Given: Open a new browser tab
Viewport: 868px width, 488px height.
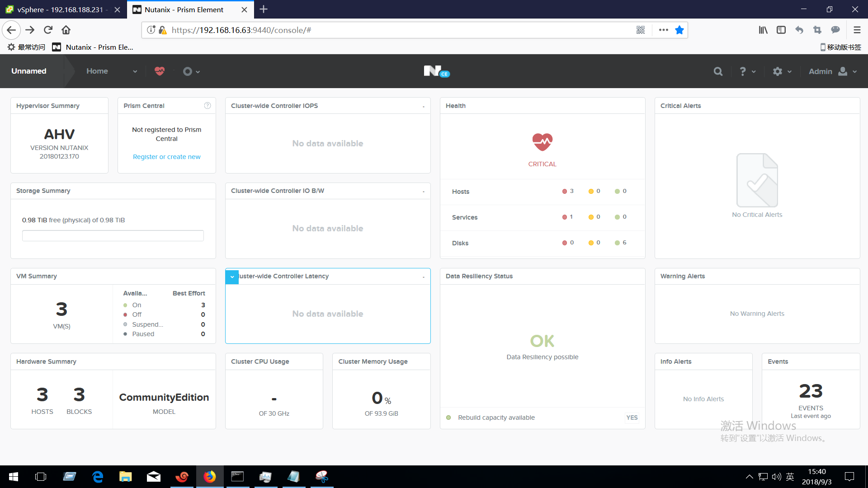Looking at the screenshot, I should coord(264,9).
